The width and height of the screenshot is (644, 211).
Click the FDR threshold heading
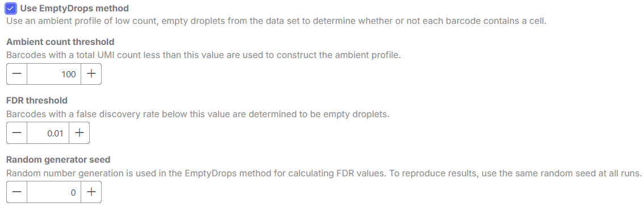point(37,100)
